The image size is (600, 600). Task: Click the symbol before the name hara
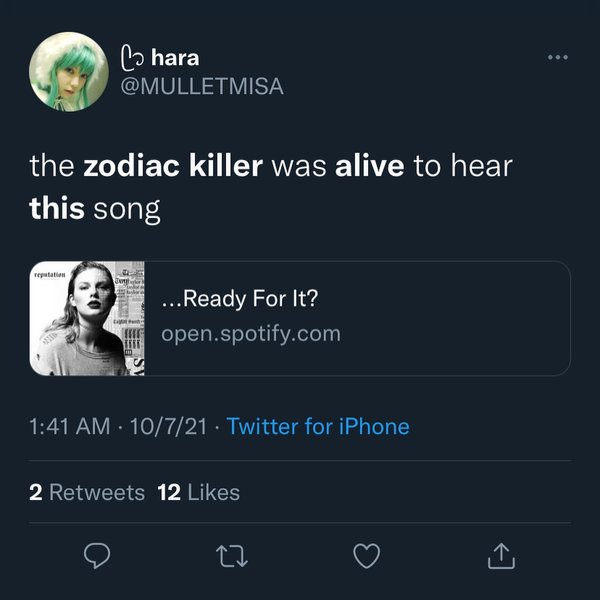pyautogui.click(x=132, y=57)
